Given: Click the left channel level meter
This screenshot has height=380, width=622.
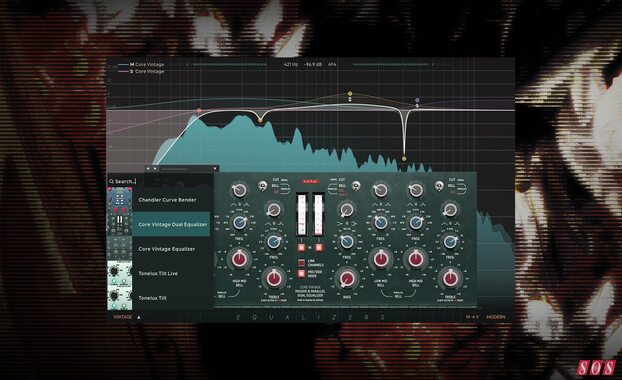Looking at the screenshot, I should point(302,216).
